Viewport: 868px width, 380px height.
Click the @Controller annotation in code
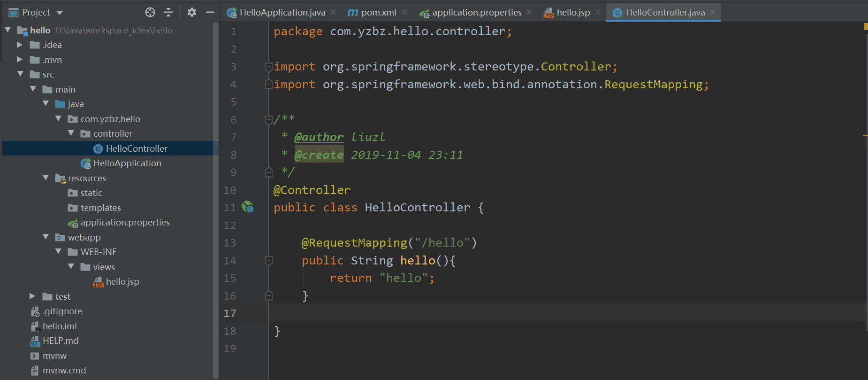[312, 190]
